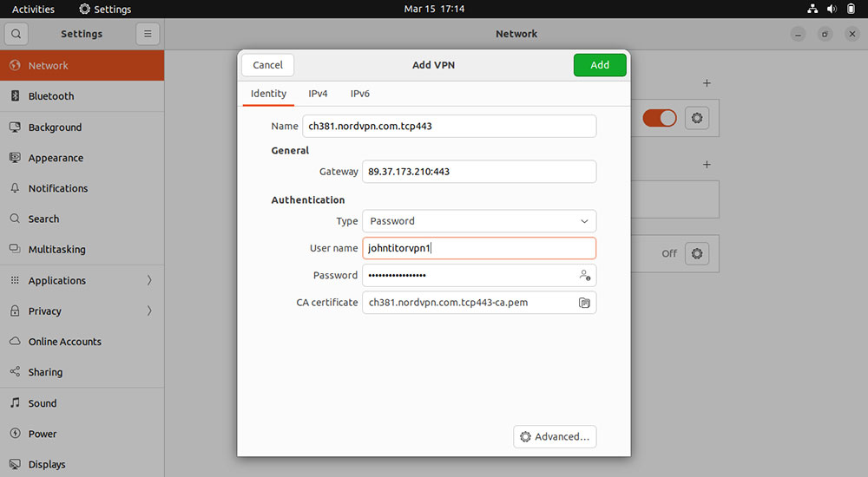
Task: Click the Bluetooth icon in sidebar
Action: [15, 95]
